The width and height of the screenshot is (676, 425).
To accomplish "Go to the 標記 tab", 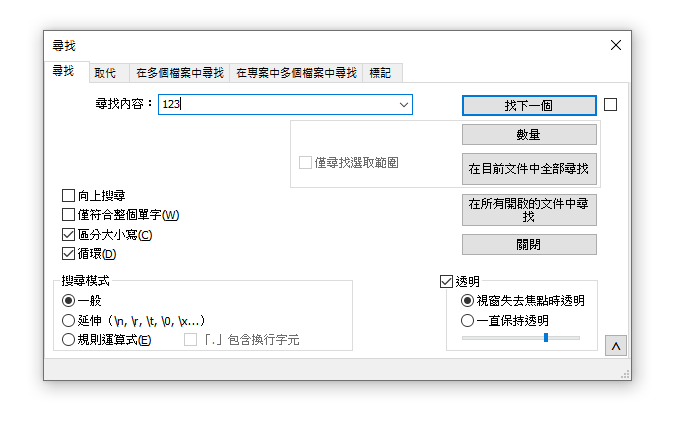I will [x=380, y=73].
